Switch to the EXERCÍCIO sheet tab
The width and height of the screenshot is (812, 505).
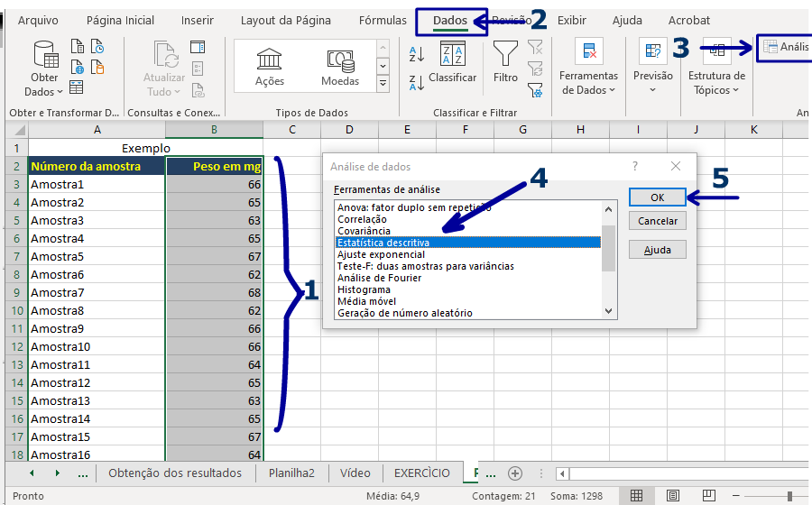tap(421, 473)
